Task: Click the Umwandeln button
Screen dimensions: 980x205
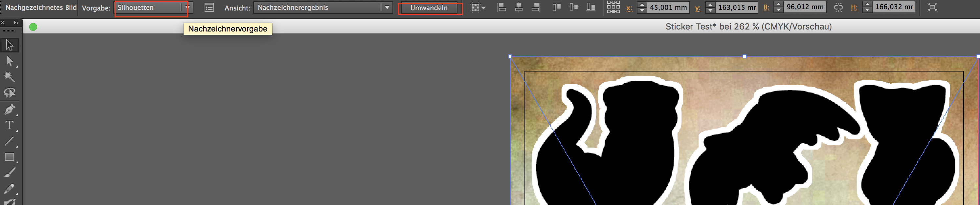Action: tap(429, 8)
